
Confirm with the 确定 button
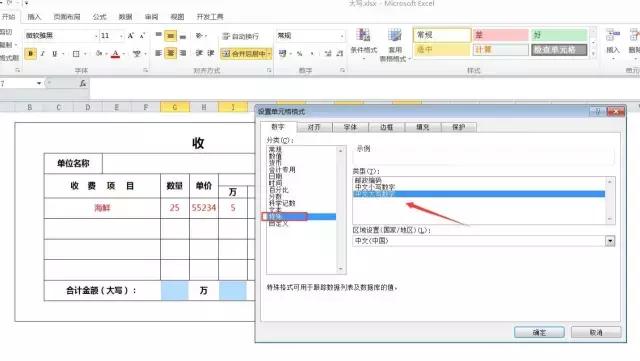tap(539, 332)
